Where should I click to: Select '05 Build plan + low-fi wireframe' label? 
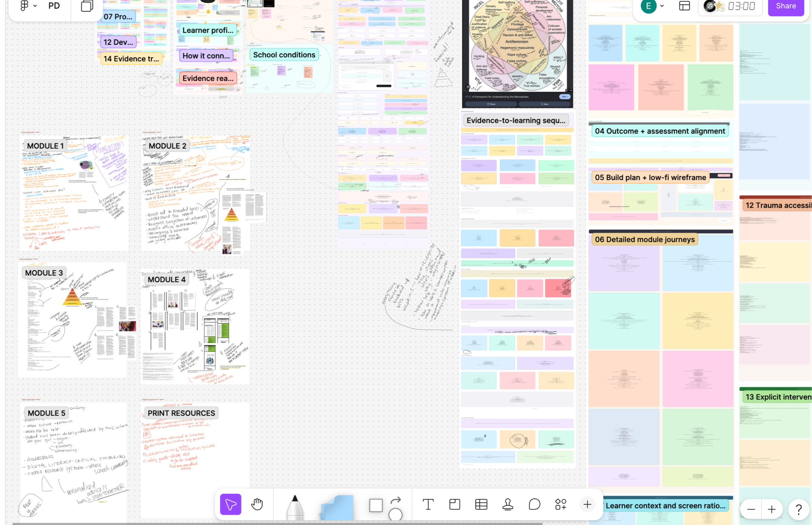[x=650, y=178]
